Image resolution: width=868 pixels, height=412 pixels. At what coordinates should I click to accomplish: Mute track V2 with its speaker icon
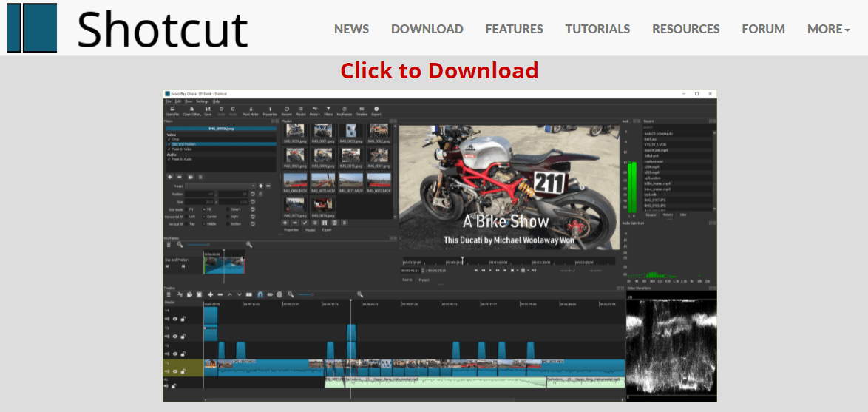(x=166, y=354)
